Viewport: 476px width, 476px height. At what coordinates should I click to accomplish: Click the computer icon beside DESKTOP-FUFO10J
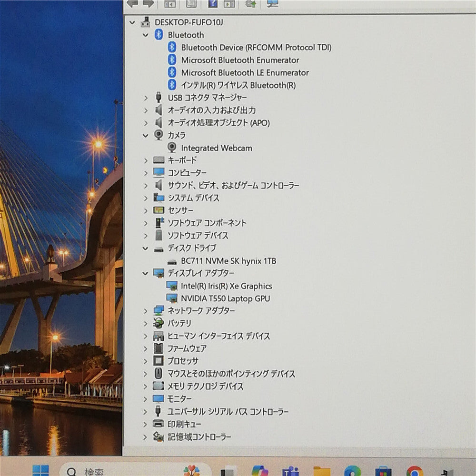(x=145, y=22)
